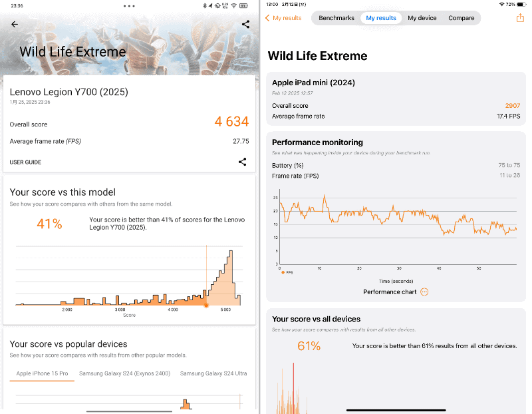The height and width of the screenshot is (414, 532).
Task: View the Samsung Galaxy S24 (Exynos 2400) comparison
Action: coord(124,373)
